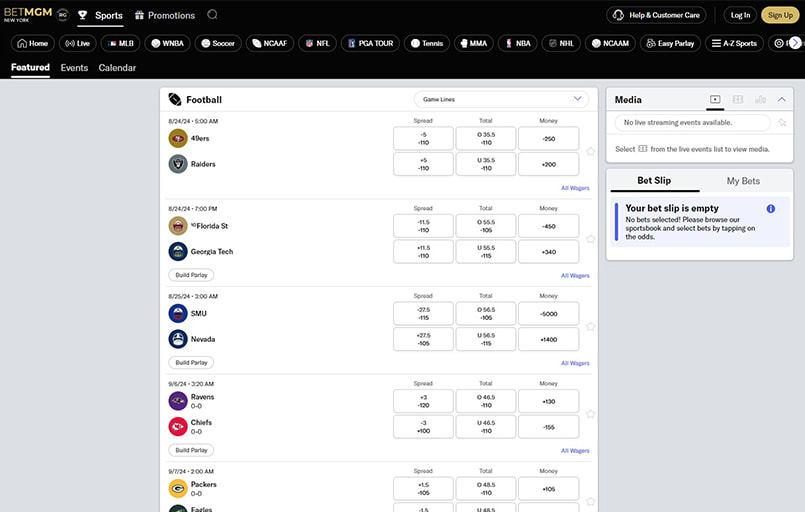Click the Packers team logo

coord(178,488)
